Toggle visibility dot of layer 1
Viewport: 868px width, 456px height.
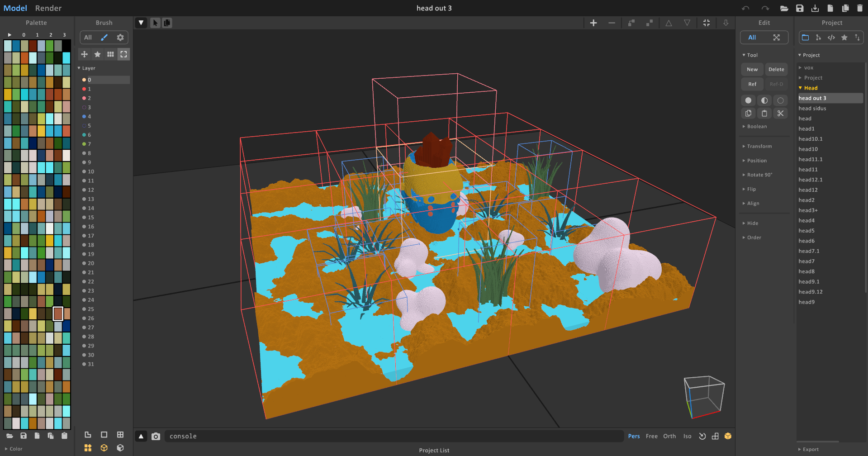84,89
